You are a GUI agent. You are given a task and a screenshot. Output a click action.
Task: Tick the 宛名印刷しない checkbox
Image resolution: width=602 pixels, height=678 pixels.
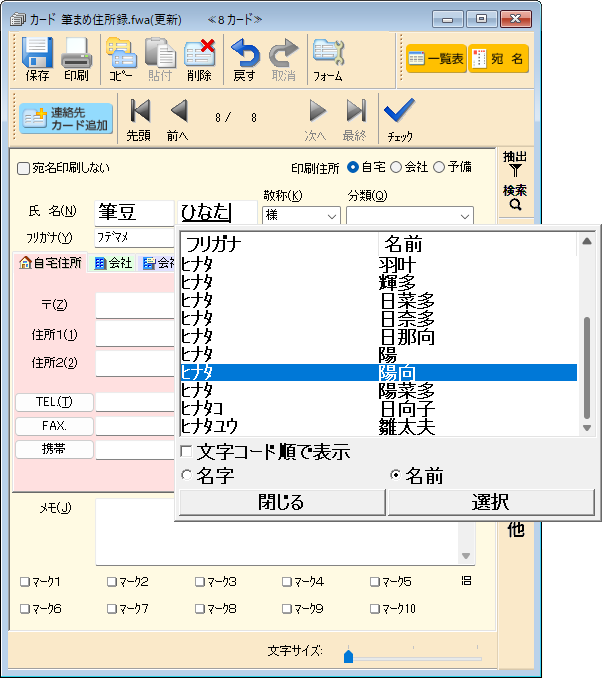23,168
